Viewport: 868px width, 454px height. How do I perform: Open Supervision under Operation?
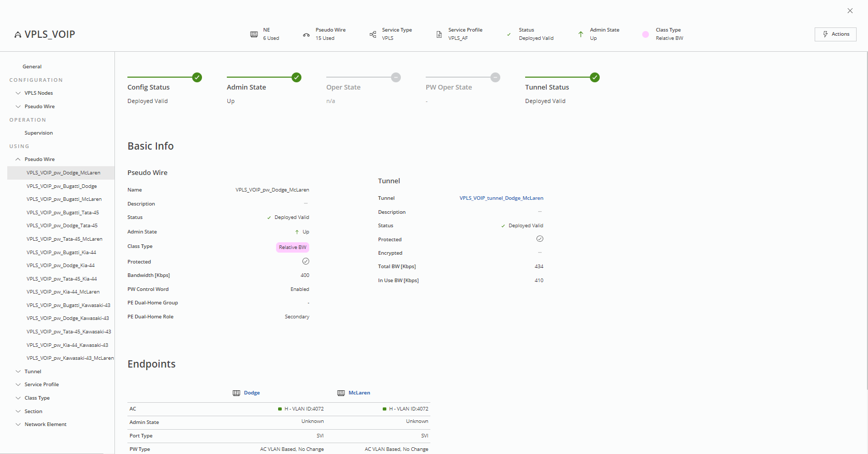pyautogui.click(x=39, y=133)
